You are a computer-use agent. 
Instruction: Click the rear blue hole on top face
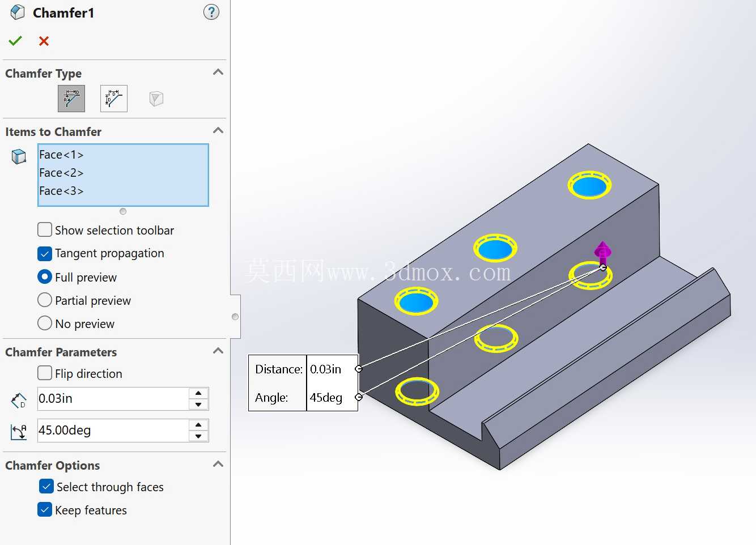point(590,186)
